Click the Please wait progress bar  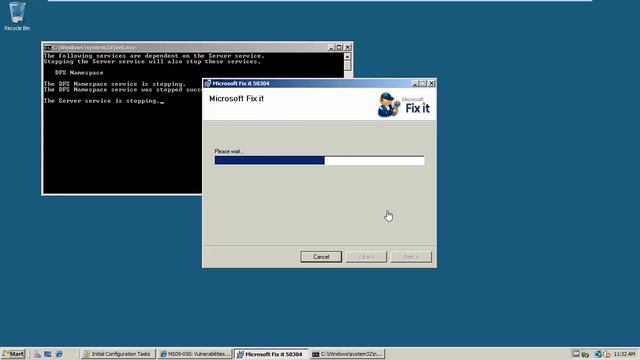[319, 160]
